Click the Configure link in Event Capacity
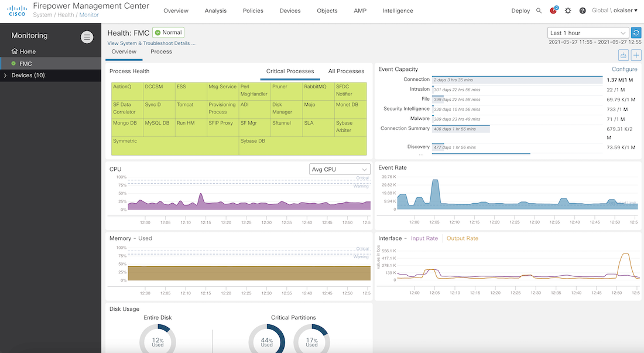Viewport: 644px width, 353px height. click(624, 69)
